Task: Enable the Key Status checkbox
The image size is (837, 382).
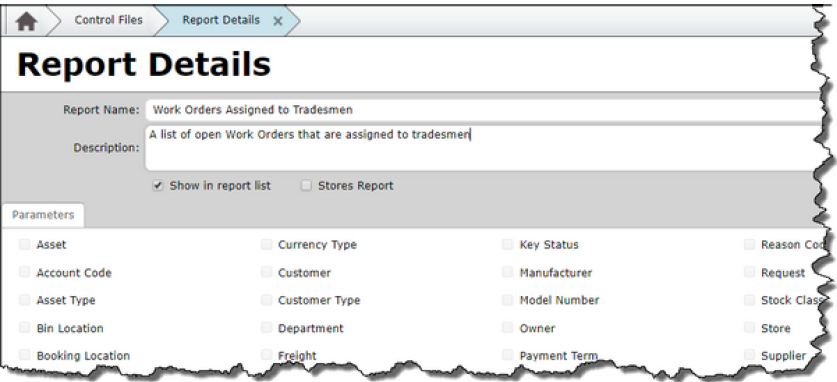Action: (508, 245)
